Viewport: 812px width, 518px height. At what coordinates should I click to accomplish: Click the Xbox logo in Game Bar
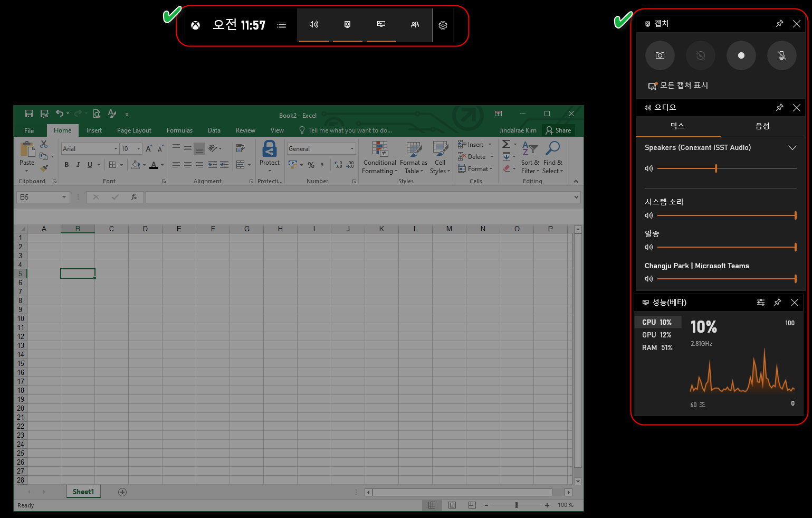pos(195,25)
